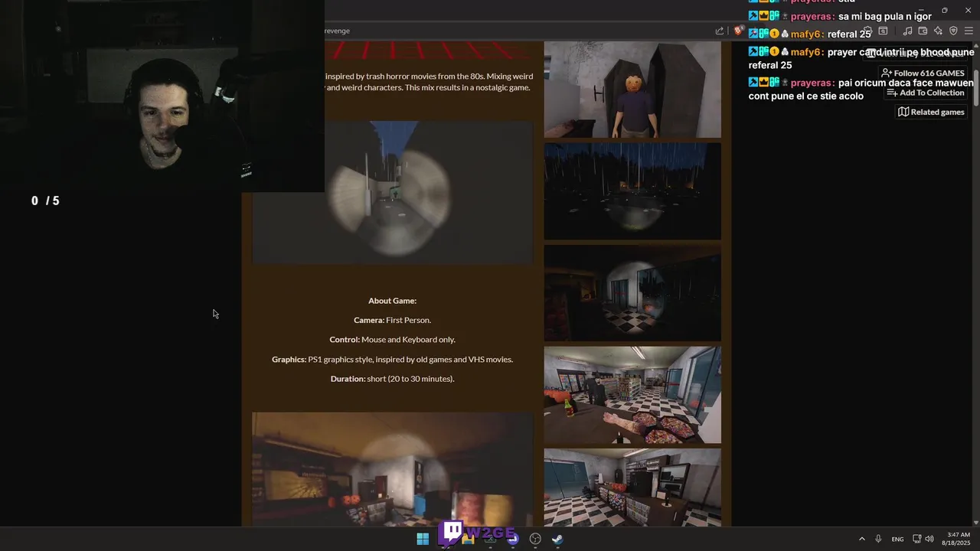Click the streamer webcam feed
This screenshot has height=551, width=980.
[162, 96]
